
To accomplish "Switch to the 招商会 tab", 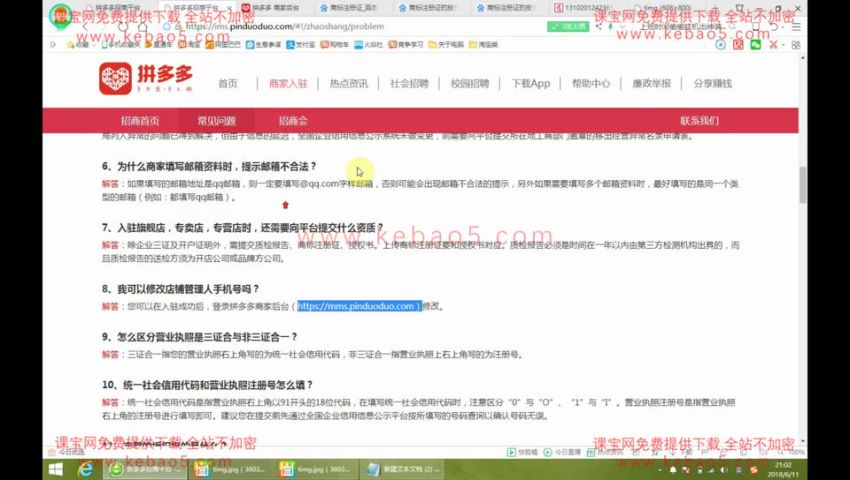I will point(293,120).
